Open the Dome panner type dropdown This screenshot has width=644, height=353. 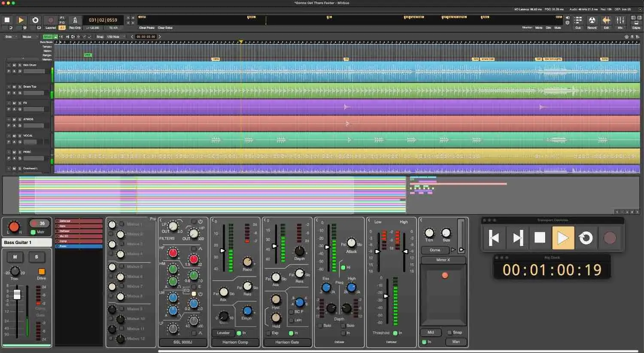(435, 250)
